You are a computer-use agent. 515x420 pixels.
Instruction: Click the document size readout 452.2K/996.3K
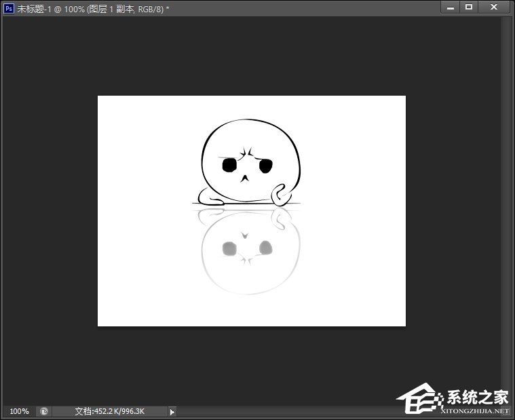click(x=109, y=411)
